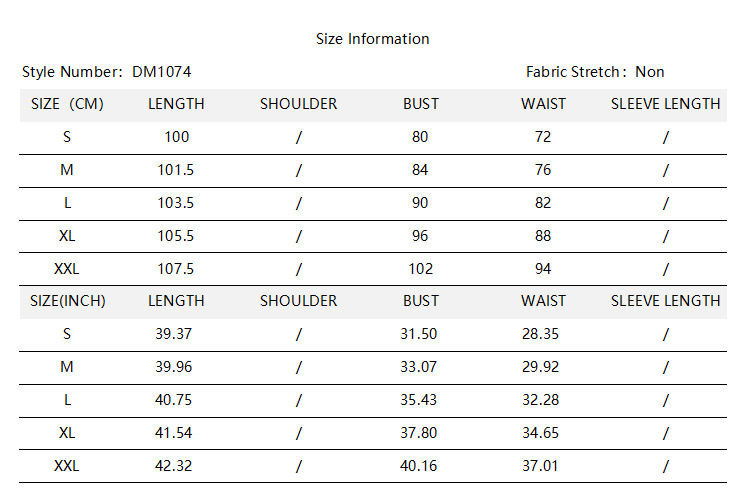Select the bust value 33.07
Viewport: 750px width, 500px height.
[x=419, y=367]
